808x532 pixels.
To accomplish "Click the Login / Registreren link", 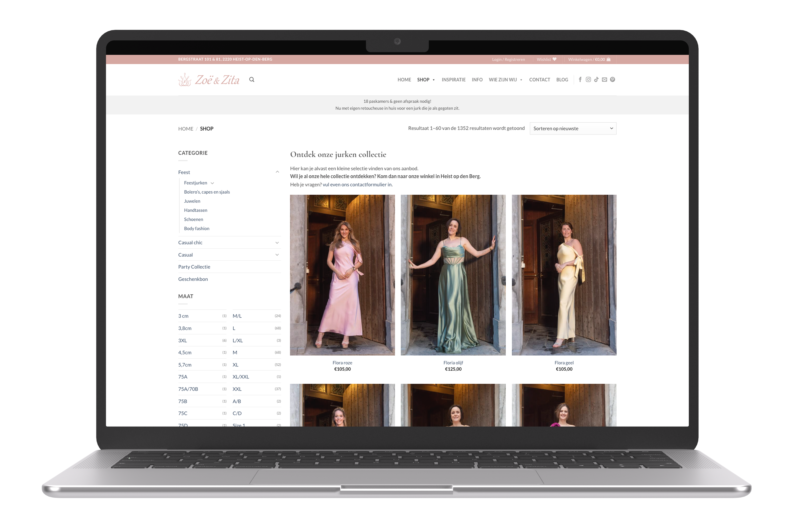I will [x=508, y=59].
